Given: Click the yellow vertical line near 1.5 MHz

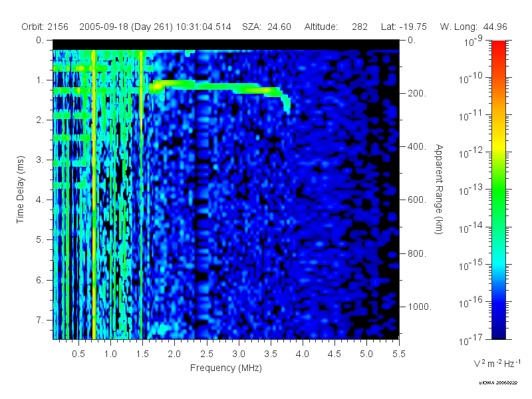Looking at the screenshot, I should (x=141, y=194).
